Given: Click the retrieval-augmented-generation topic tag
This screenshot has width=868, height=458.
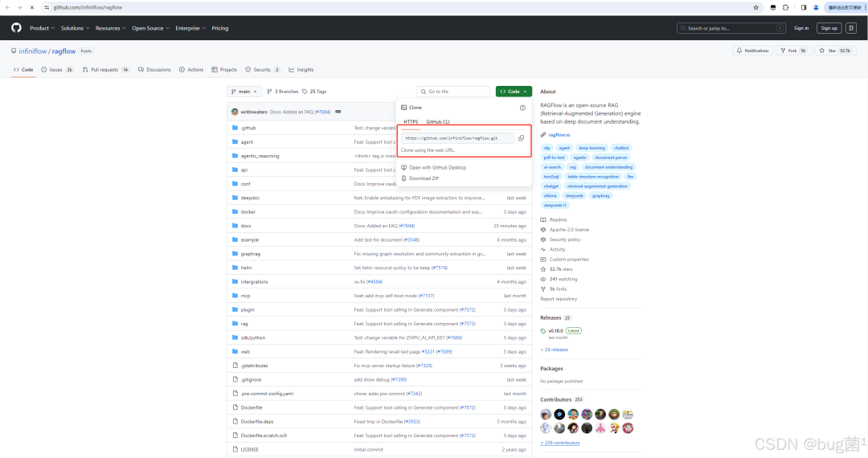Looking at the screenshot, I should tap(597, 186).
